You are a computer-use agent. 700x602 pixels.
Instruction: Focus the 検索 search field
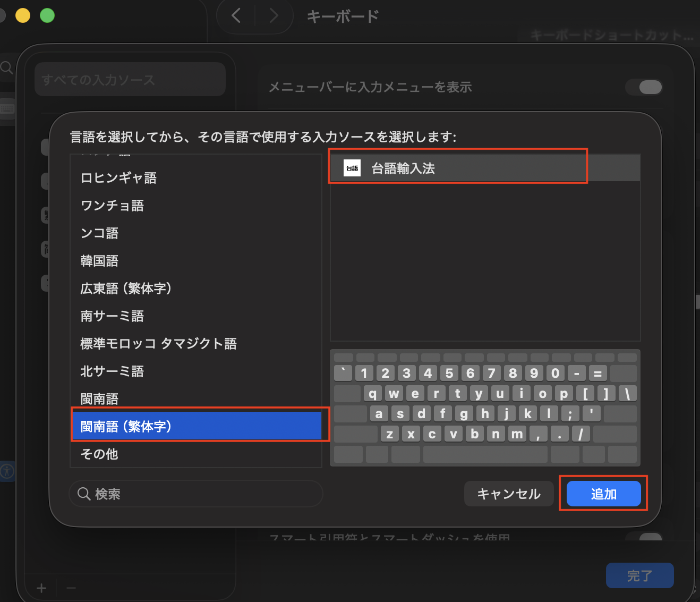click(202, 494)
